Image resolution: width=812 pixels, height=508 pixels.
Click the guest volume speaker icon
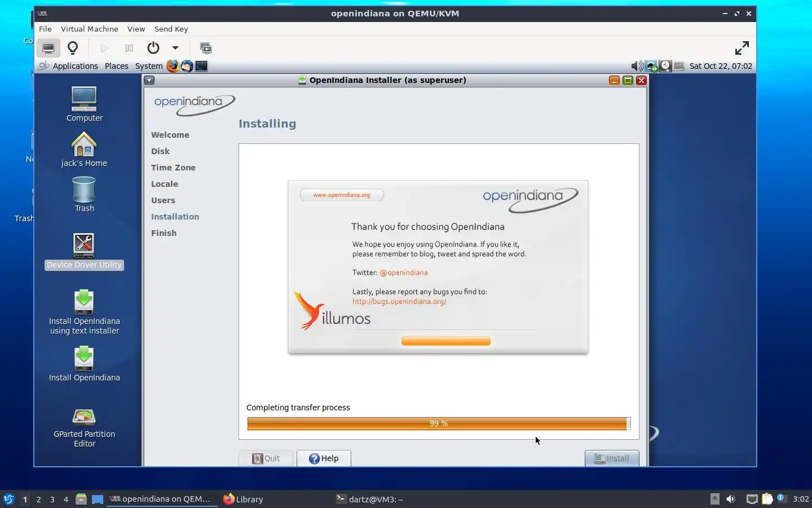tap(637, 66)
